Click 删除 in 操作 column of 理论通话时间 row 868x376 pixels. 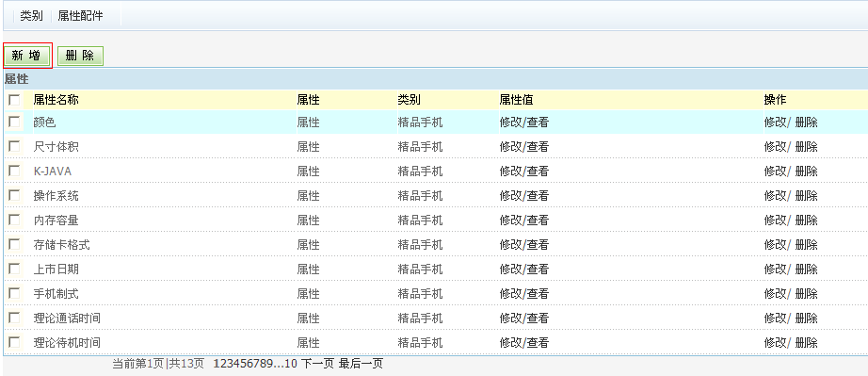pyautogui.click(x=807, y=319)
